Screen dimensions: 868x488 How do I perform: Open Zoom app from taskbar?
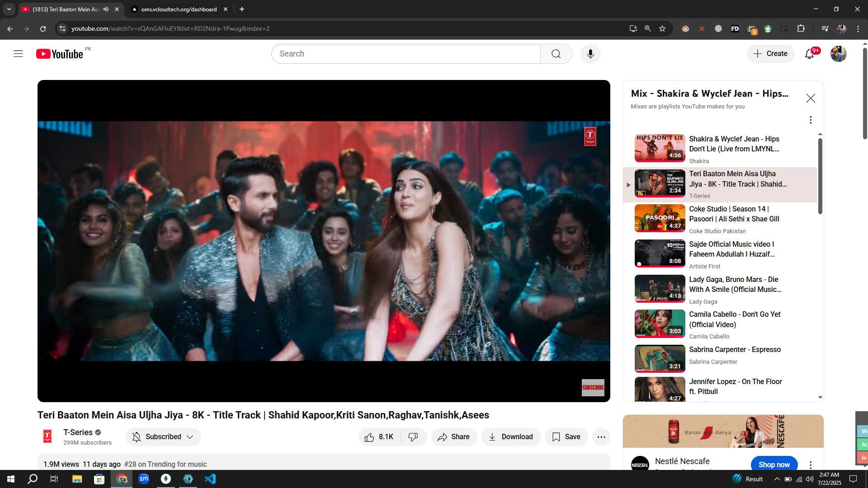click(x=144, y=479)
